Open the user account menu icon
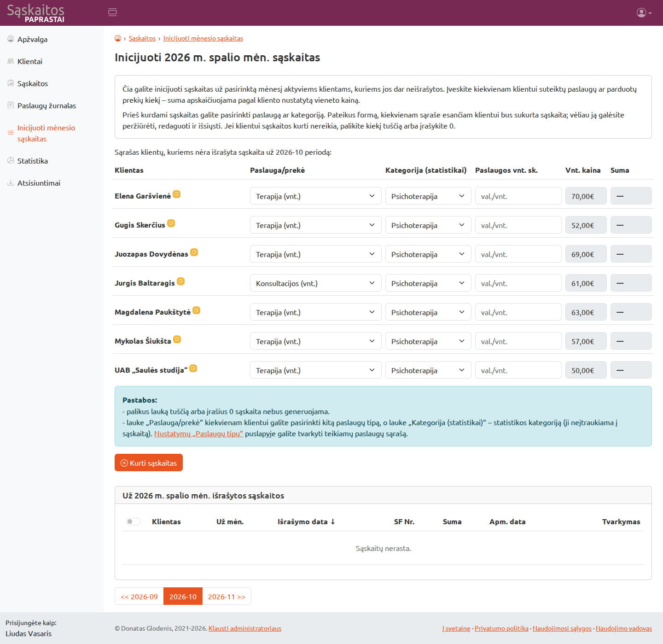The width and height of the screenshot is (663, 644). coord(644,13)
